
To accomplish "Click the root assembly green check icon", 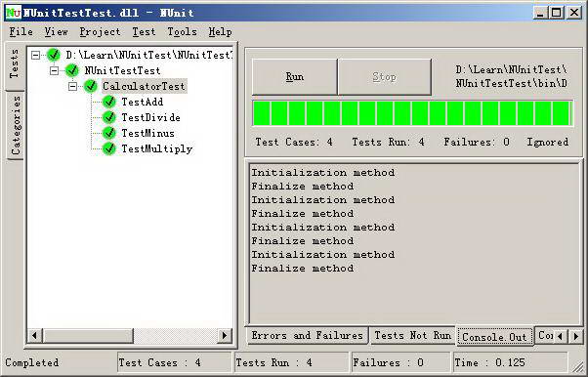I will point(54,55).
